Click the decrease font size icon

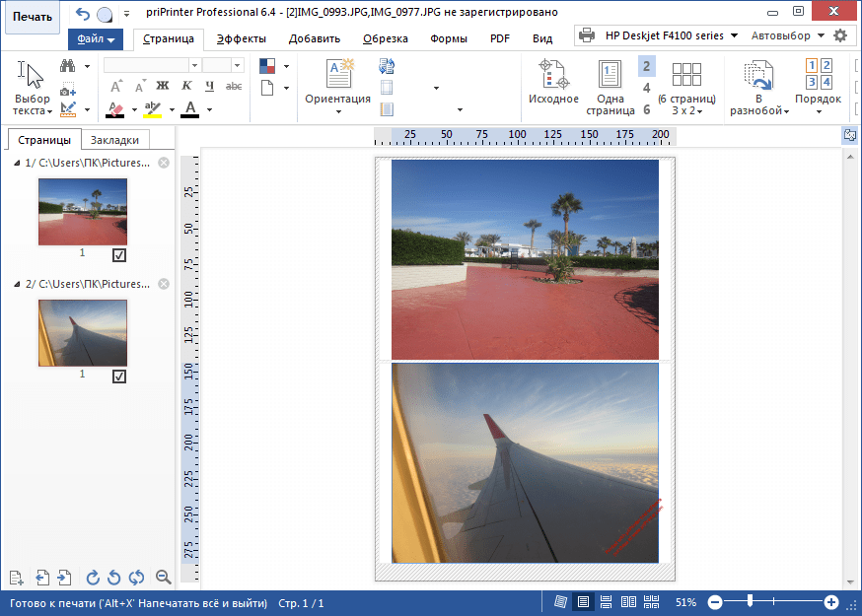[141, 87]
